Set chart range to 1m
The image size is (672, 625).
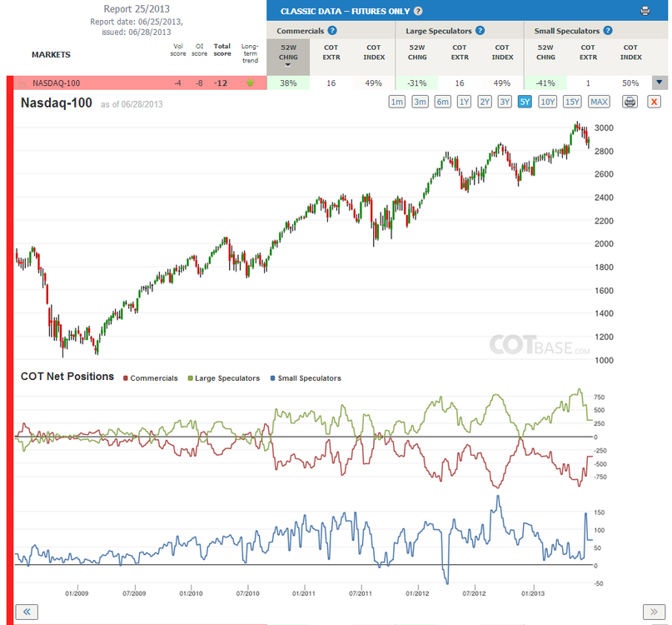(x=397, y=102)
